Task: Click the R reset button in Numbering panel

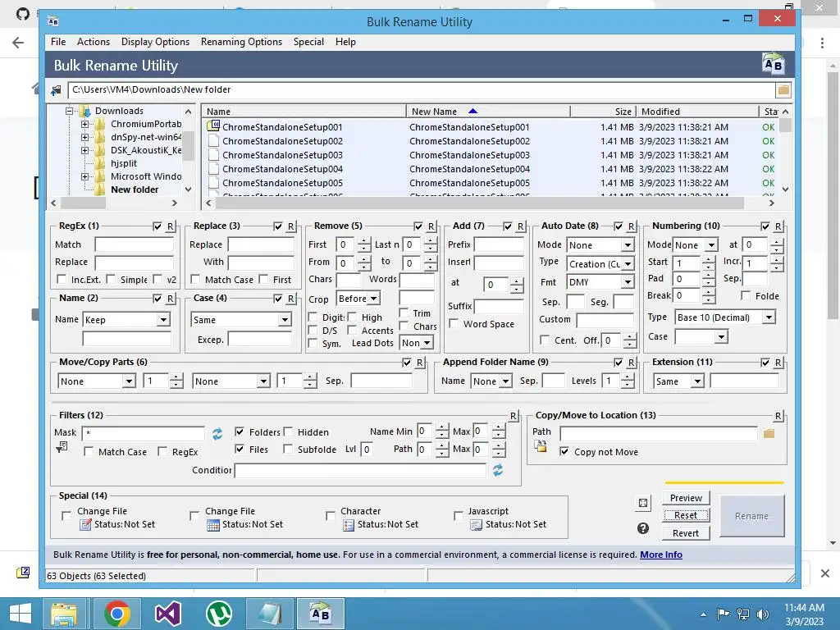Action: [778, 226]
